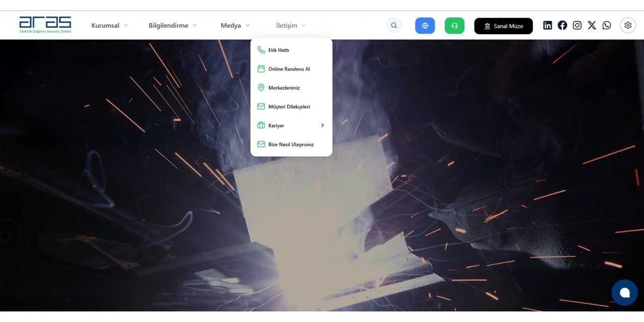Open the Medya dropdown menu
The width and height of the screenshot is (644, 322).
point(235,26)
